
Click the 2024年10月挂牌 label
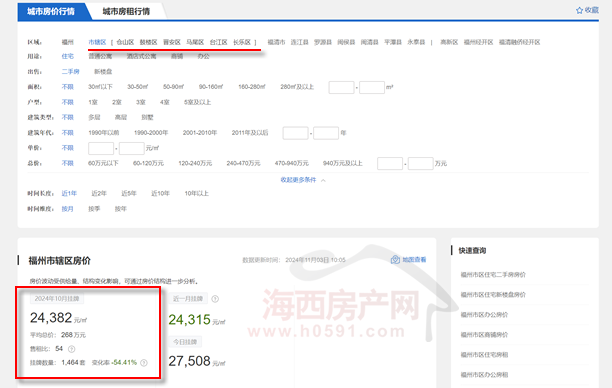(57, 299)
